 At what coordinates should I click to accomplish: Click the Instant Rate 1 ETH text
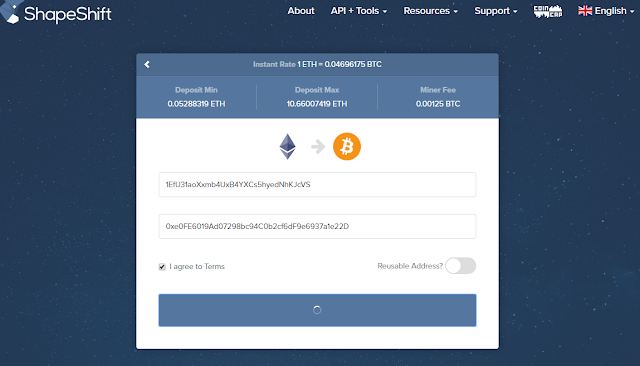[317, 64]
